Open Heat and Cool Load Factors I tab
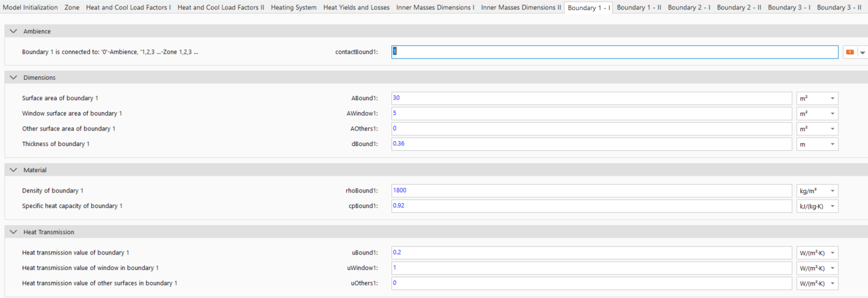The image size is (868, 298). pyautogui.click(x=129, y=8)
